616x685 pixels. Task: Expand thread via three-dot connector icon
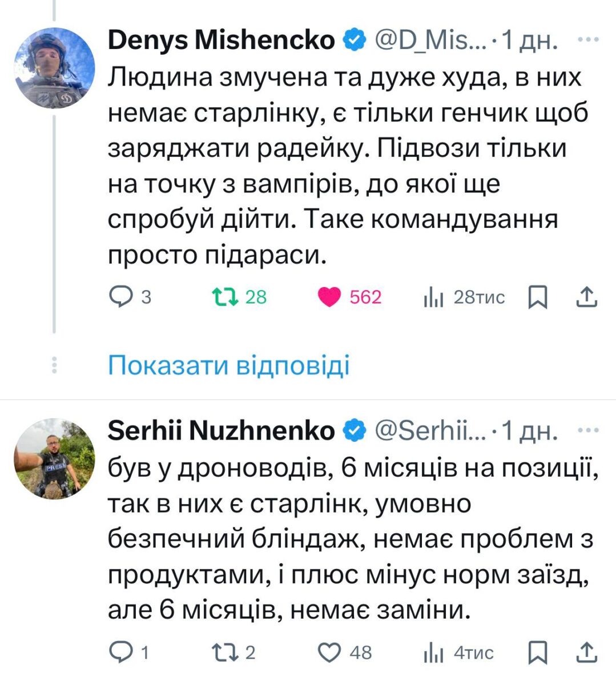pos(54,365)
